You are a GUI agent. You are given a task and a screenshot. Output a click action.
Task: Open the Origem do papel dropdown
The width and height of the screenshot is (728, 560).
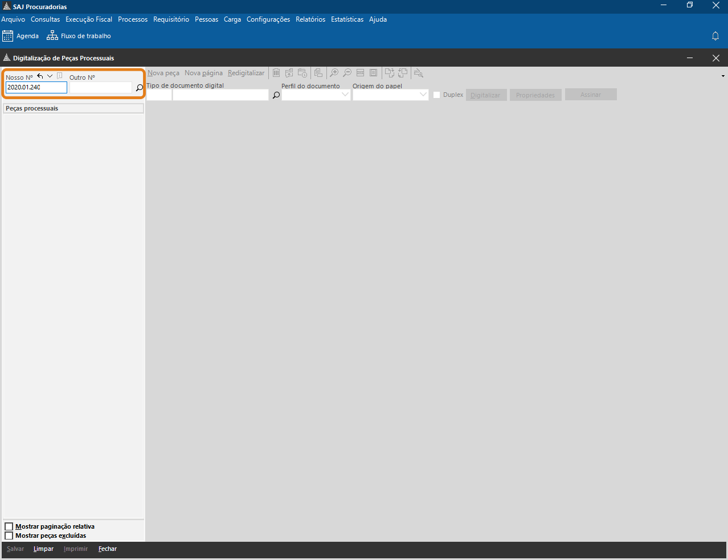pos(423,95)
